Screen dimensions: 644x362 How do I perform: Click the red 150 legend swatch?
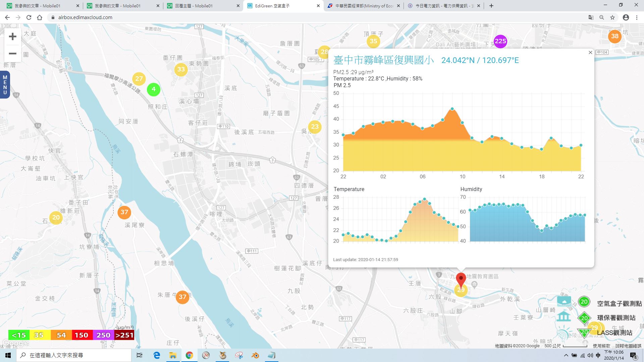click(82, 335)
